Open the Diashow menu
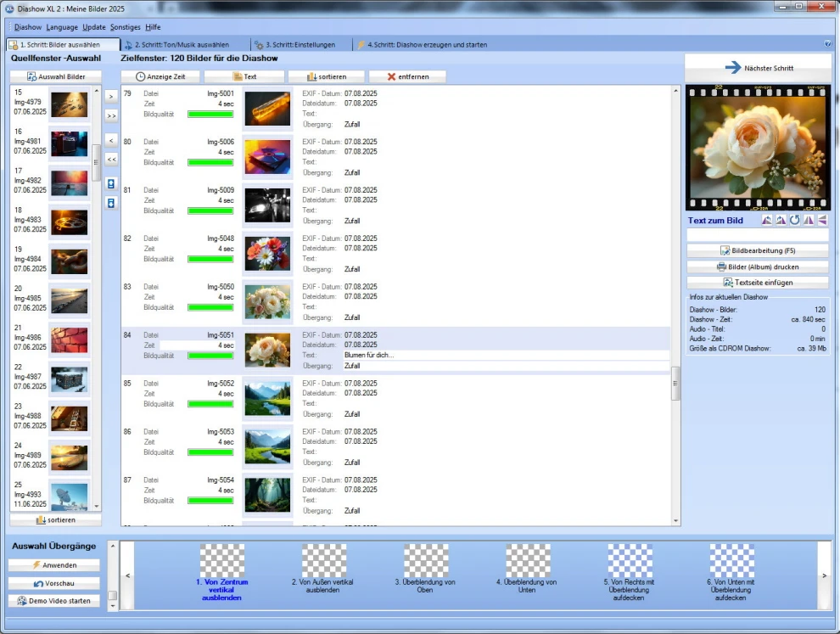The width and height of the screenshot is (840, 634). pyautogui.click(x=28, y=27)
